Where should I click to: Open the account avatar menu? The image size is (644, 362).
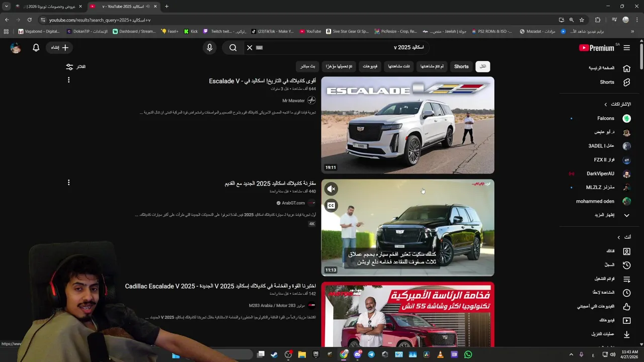coord(16,48)
